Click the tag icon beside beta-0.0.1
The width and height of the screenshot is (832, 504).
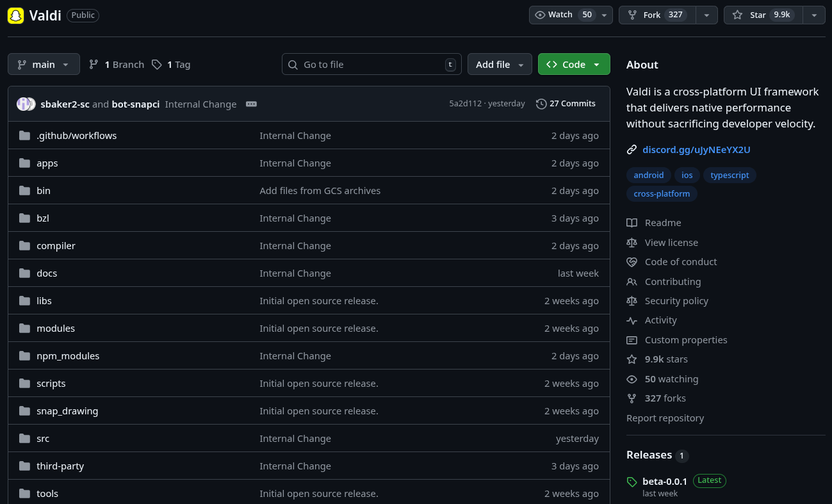point(632,481)
